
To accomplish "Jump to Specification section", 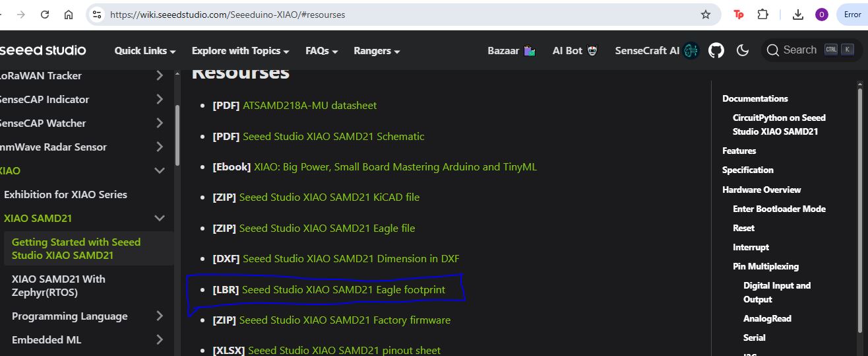I will pos(748,170).
